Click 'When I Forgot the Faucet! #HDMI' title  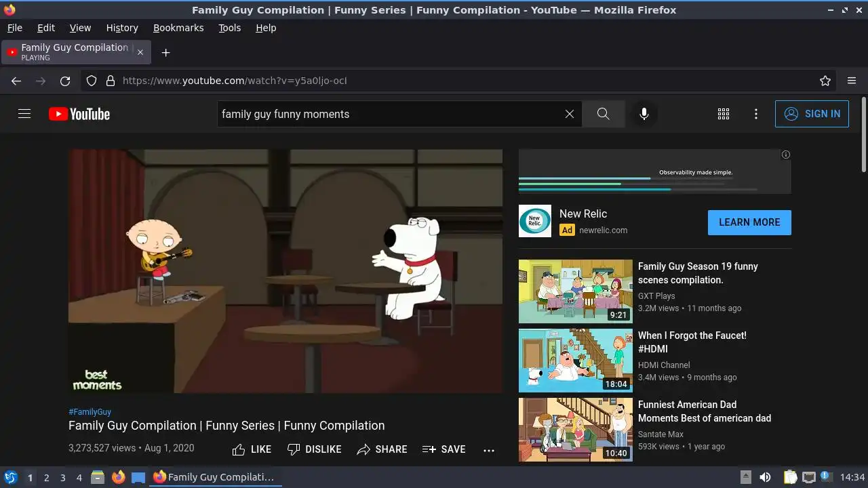click(x=692, y=342)
